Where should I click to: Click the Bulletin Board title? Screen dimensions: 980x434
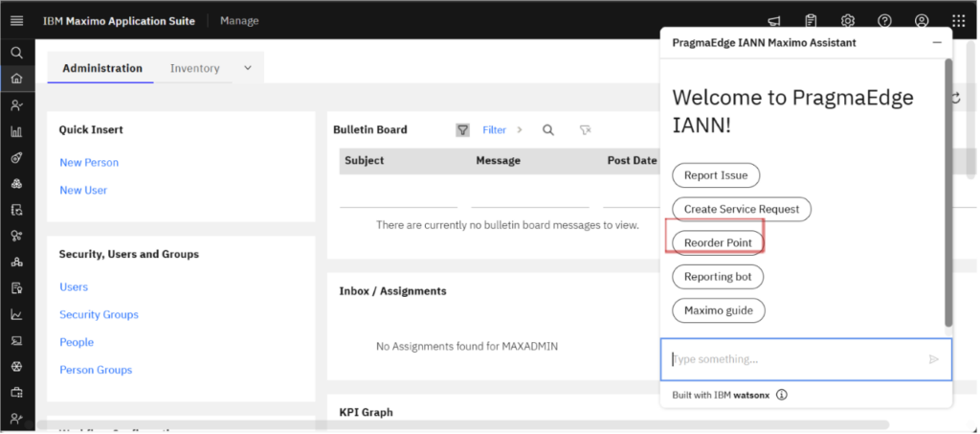point(370,129)
